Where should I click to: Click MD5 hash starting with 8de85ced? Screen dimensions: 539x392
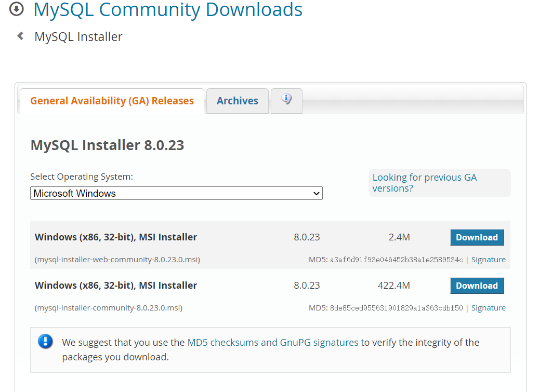coord(397,308)
